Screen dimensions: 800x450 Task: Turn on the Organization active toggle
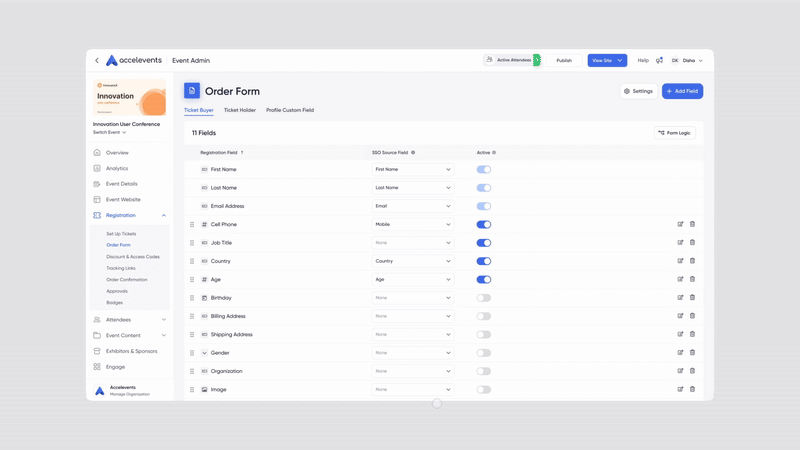(x=484, y=371)
